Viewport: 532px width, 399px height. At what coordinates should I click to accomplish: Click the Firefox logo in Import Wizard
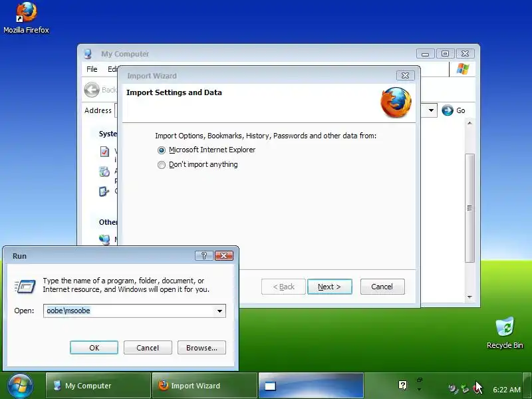(x=396, y=102)
